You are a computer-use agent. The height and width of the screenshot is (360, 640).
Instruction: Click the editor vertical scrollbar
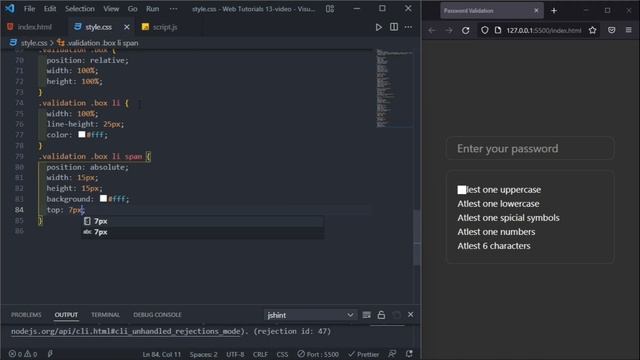[417, 238]
